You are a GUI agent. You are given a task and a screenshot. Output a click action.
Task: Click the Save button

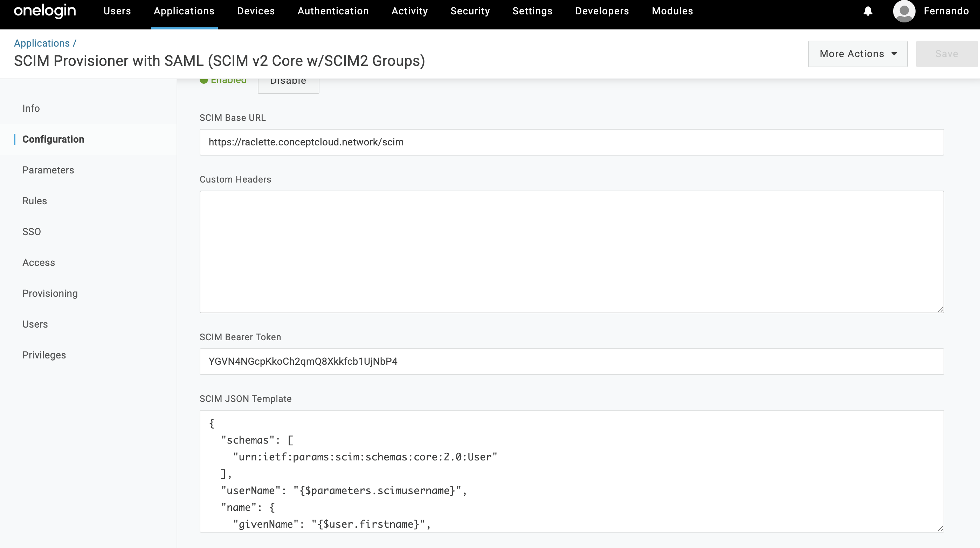pyautogui.click(x=946, y=54)
